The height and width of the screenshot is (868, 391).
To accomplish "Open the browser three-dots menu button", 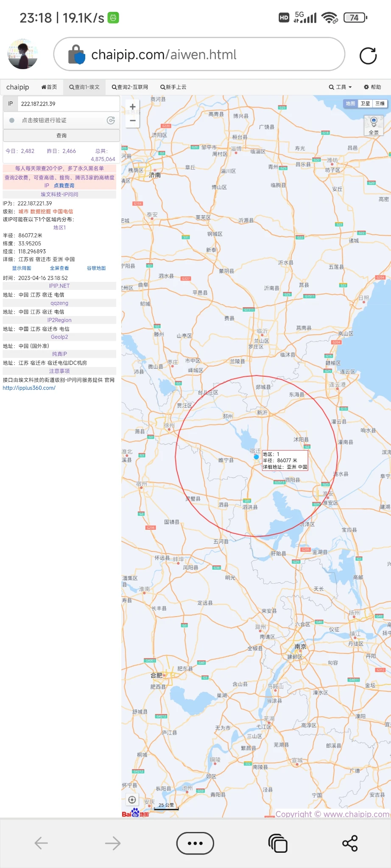I will click(x=195, y=843).
